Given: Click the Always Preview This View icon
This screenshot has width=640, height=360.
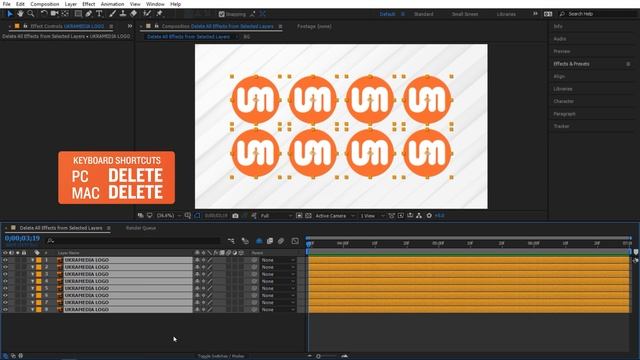Looking at the screenshot, I should pos(140,216).
